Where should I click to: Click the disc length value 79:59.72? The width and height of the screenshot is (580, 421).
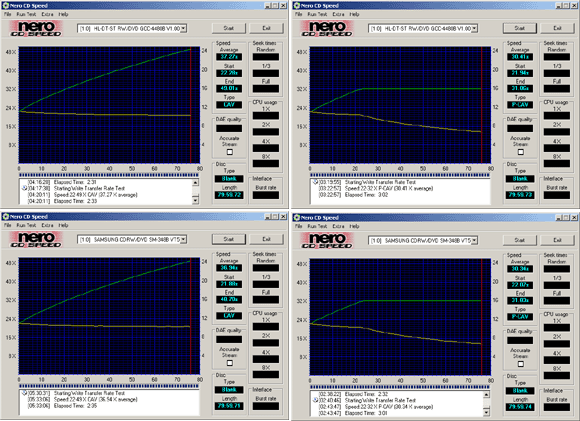point(229,195)
